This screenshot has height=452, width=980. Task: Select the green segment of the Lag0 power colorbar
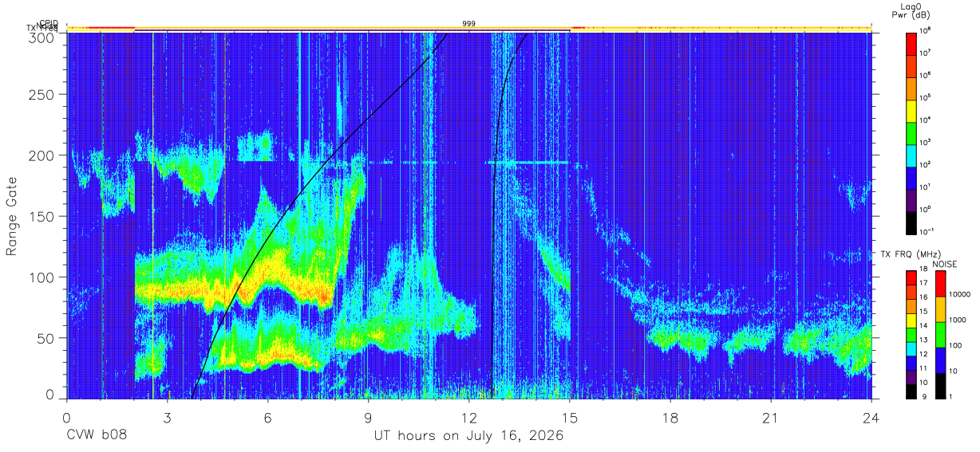click(x=912, y=132)
